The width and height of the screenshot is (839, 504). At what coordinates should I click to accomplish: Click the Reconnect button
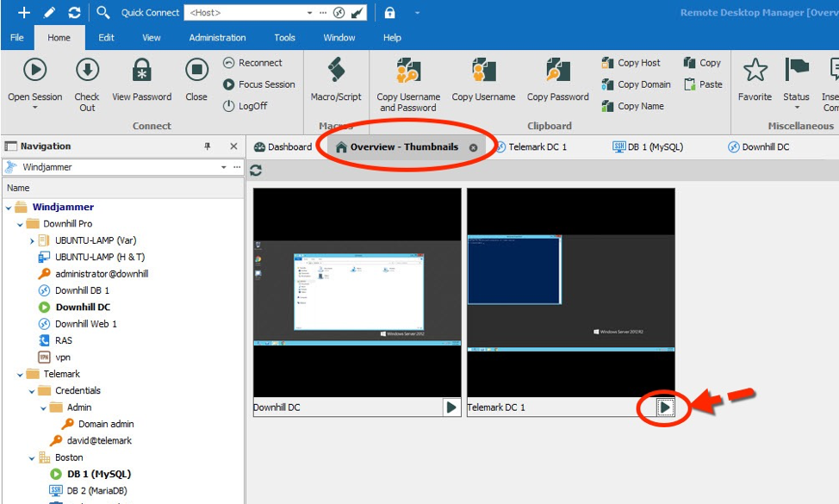[252, 63]
